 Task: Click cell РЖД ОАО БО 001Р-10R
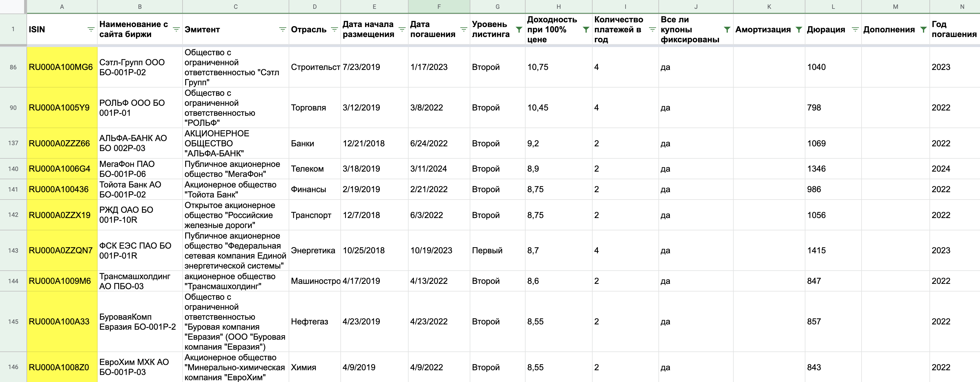[140, 215]
